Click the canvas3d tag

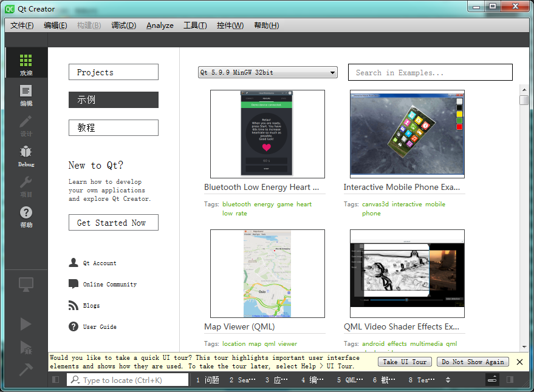pos(375,204)
